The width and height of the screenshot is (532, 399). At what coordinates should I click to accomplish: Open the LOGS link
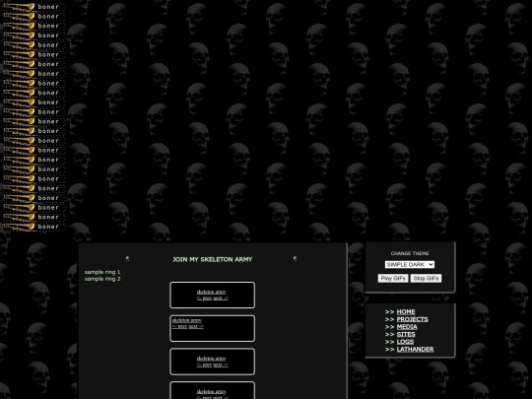coord(405,342)
